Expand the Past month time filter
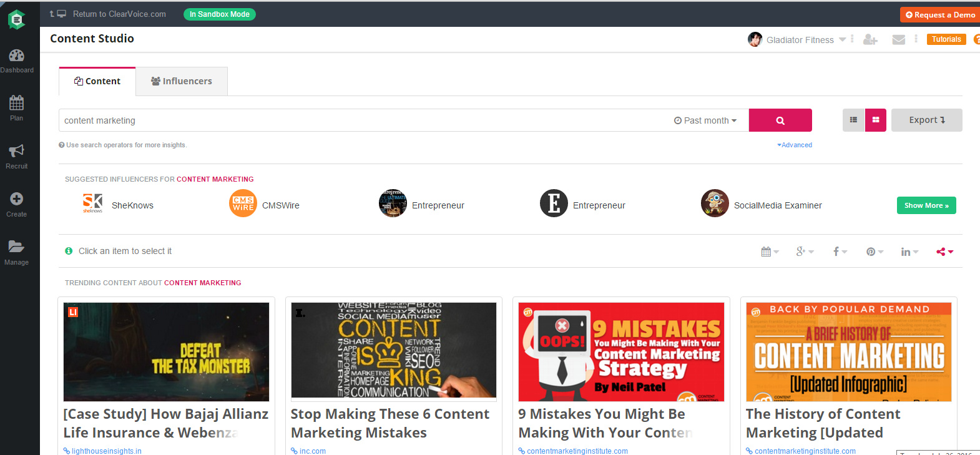This screenshot has height=455, width=980. tap(705, 120)
